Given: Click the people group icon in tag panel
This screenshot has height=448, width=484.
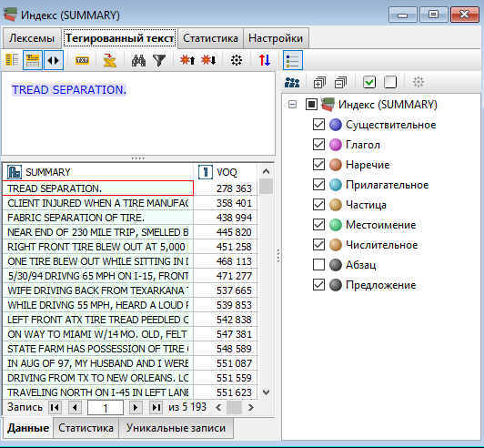Looking at the screenshot, I should 292,83.
